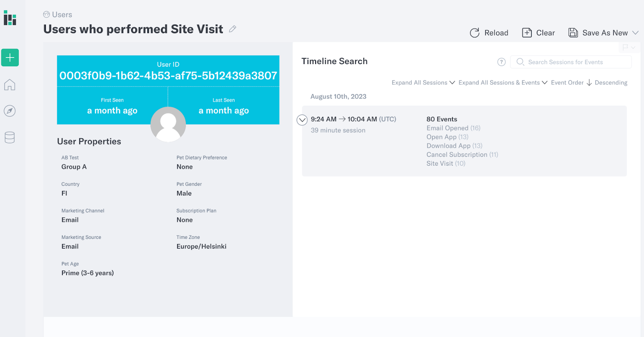Image resolution: width=644 pixels, height=337 pixels.
Task: Click the Clear plus-document icon
Action: tap(527, 33)
